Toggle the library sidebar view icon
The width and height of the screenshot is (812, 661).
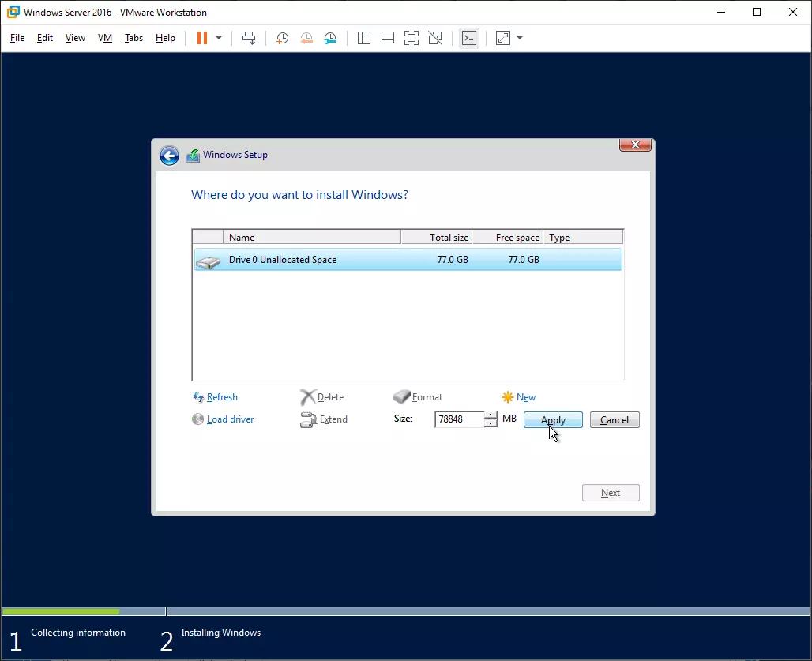(364, 38)
